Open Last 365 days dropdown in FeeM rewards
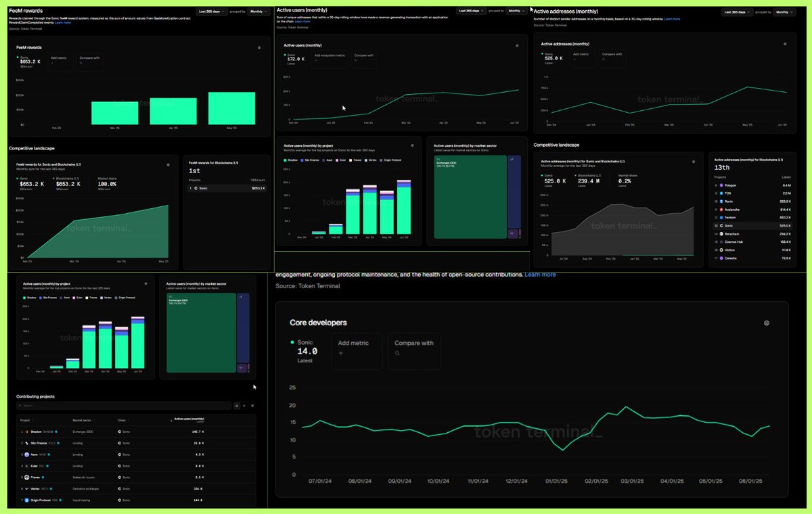The height and width of the screenshot is (514, 812). (x=212, y=11)
